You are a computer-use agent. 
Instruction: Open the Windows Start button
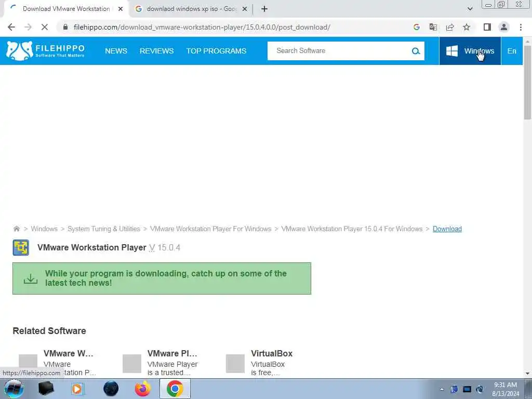[x=14, y=389]
